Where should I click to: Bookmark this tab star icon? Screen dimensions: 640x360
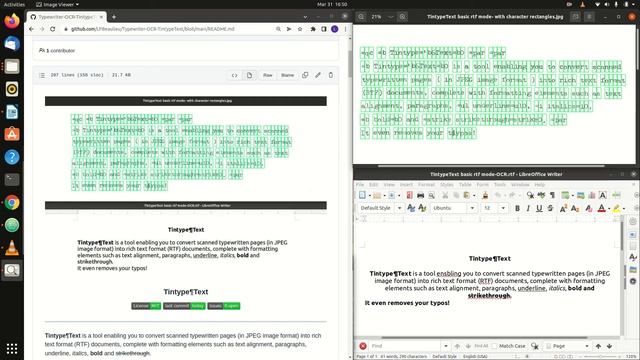pyautogui.click(x=300, y=29)
